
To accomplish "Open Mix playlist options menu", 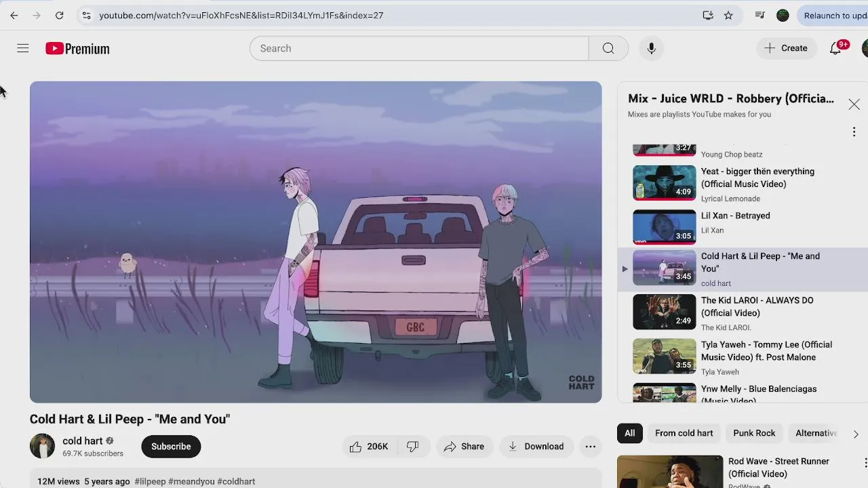I will click(854, 131).
